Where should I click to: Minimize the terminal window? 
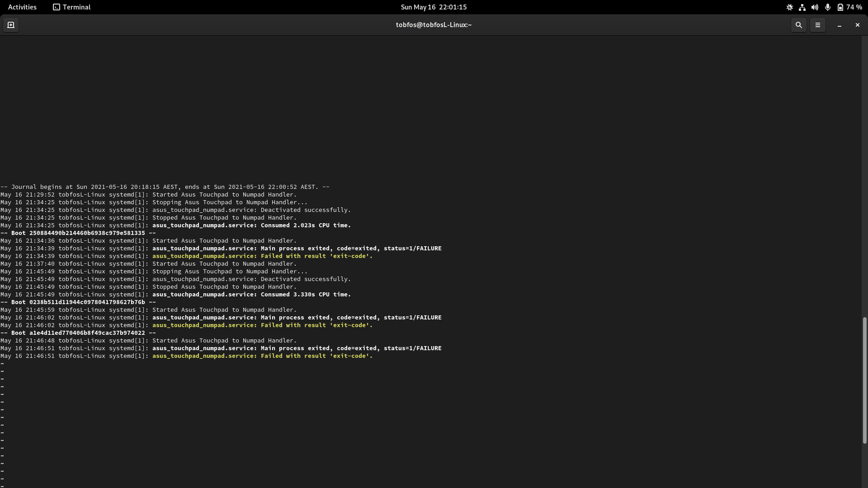839,26
